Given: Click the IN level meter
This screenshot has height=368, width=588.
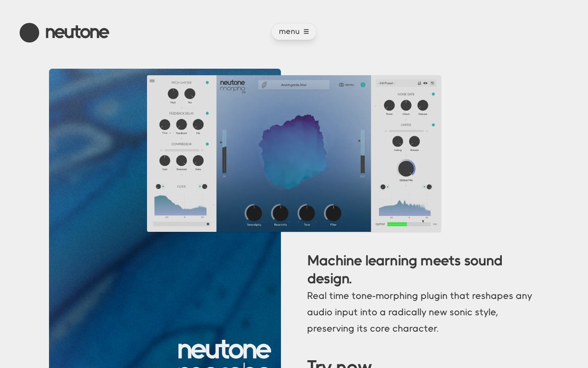Looking at the screenshot, I should pyautogui.click(x=224, y=152).
